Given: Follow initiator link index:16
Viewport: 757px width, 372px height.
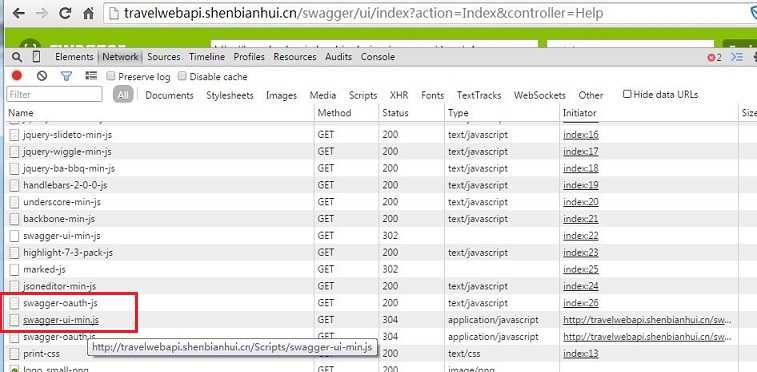Looking at the screenshot, I should click(581, 135).
